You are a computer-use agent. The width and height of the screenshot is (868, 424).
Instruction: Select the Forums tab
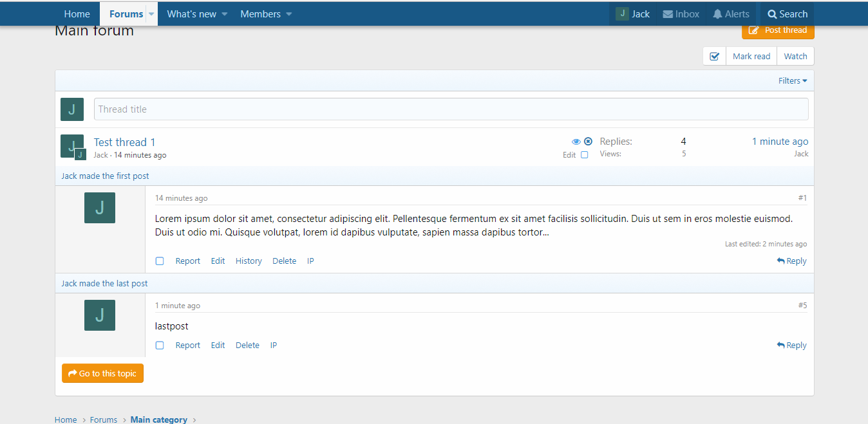(x=126, y=14)
